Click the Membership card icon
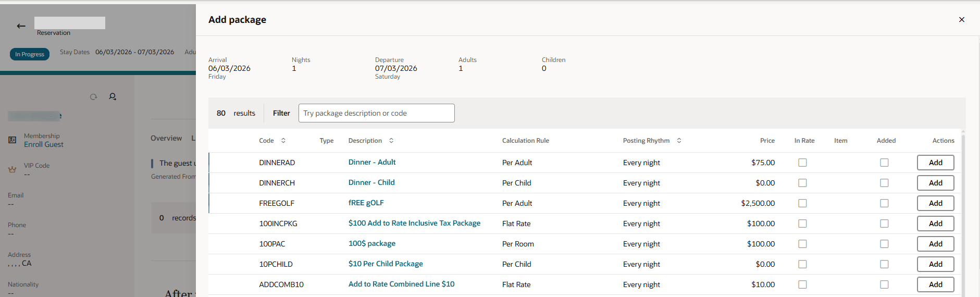The image size is (980, 297). 13,140
